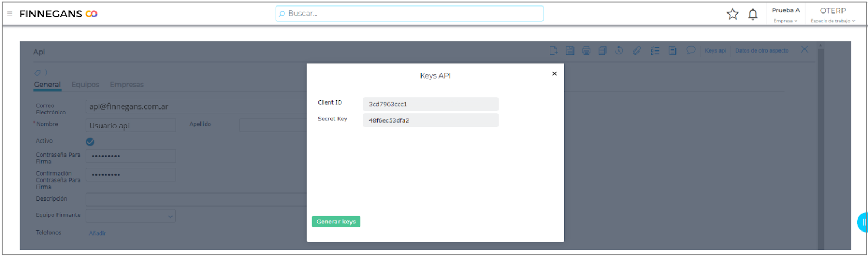Switch to the Equipos tab
Viewport: 868px width, 257px height.
point(85,85)
